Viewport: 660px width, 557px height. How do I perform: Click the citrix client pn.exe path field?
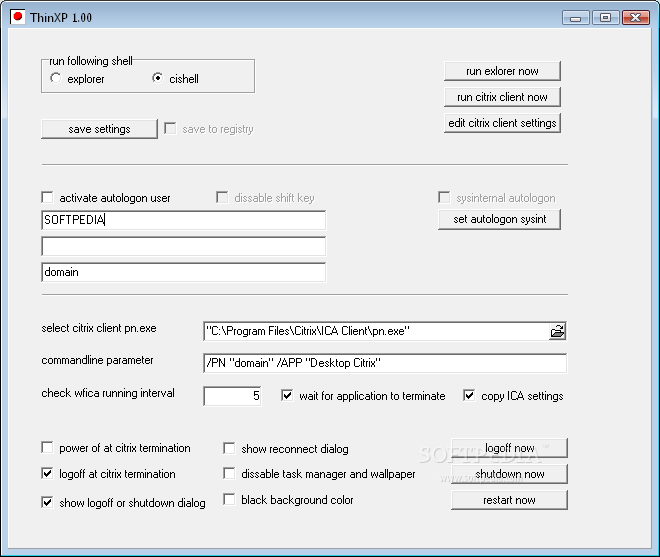[376, 331]
